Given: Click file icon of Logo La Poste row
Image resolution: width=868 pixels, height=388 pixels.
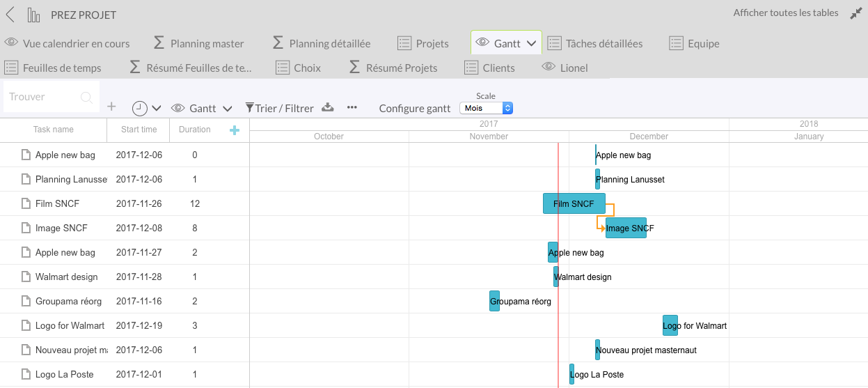Looking at the screenshot, I should coord(26,374).
